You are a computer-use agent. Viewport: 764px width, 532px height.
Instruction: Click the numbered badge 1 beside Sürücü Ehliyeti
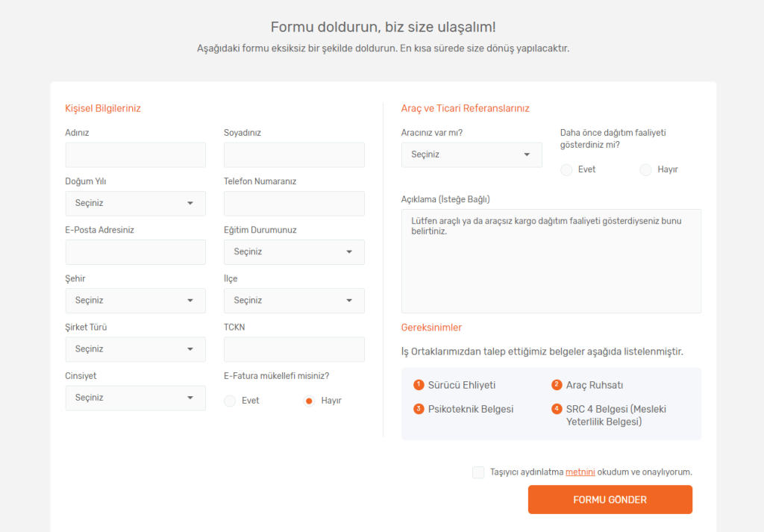point(419,385)
